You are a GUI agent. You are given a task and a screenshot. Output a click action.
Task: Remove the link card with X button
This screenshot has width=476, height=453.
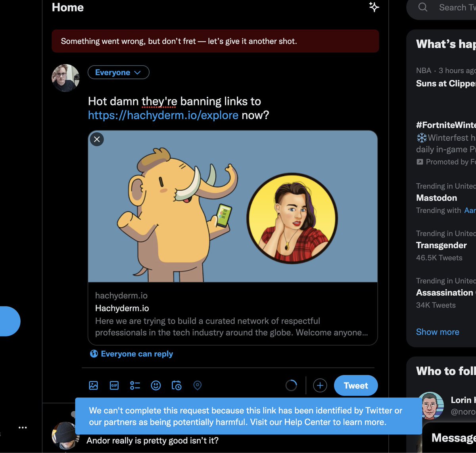pyautogui.click(x=97, y=140)
